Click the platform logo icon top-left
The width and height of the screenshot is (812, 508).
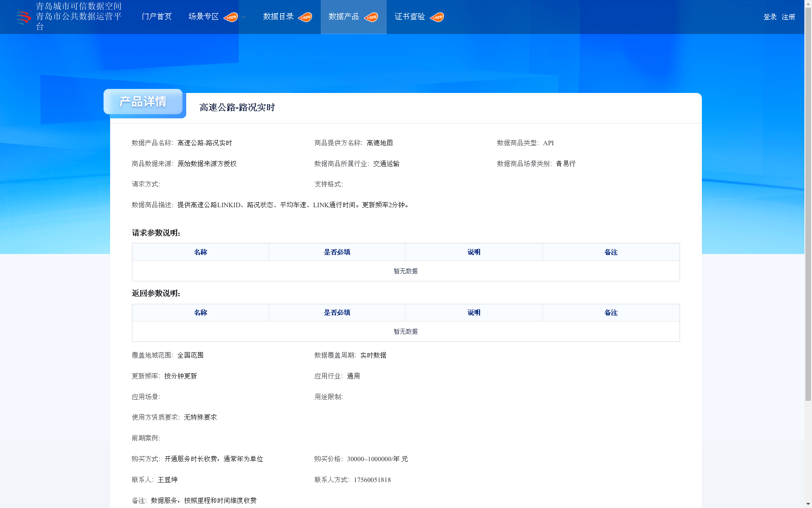(x=22, y=17)
